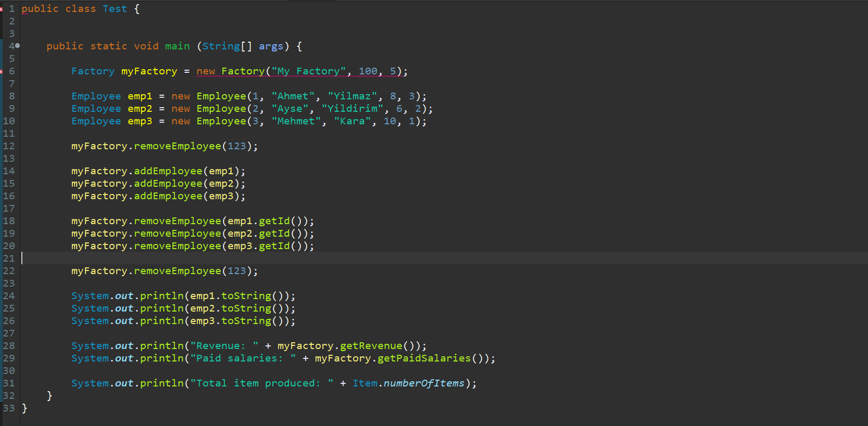Click the "Yildirim" string literal
Screen dimensions: 868x426
353,109
